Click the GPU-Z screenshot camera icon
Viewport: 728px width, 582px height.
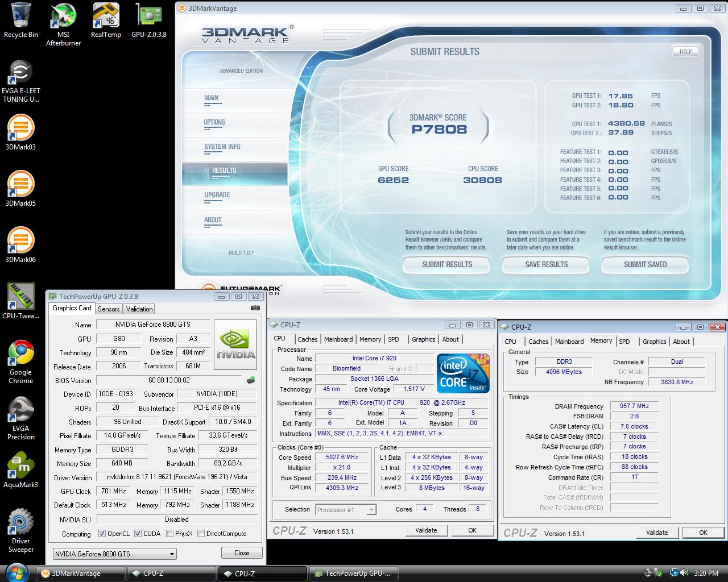(x=255, y=308)
